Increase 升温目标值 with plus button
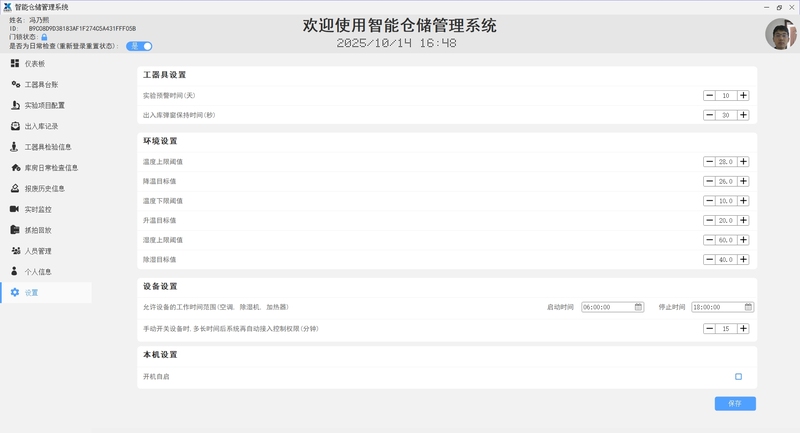This screenshot has width=800, height=433. click(x=743, y=220)
